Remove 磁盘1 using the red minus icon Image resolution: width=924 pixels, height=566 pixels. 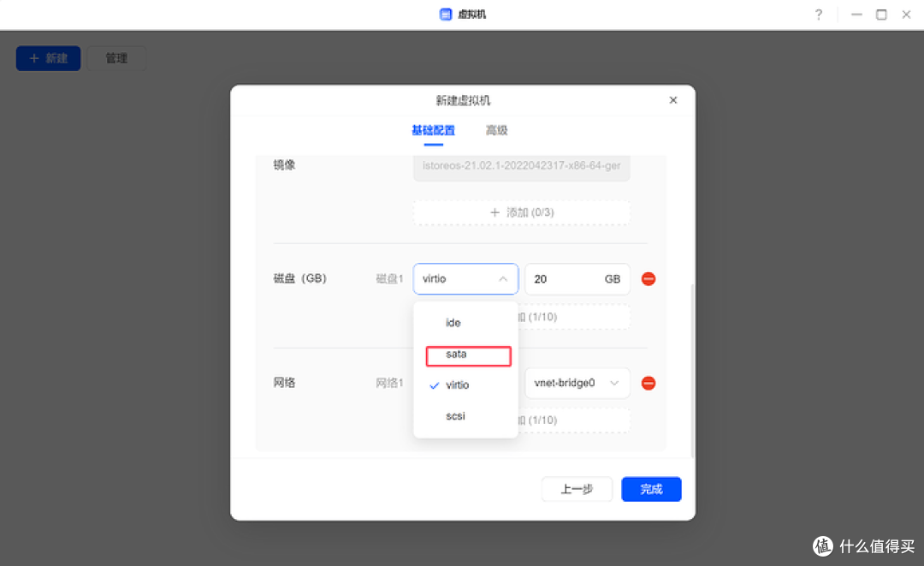(x=649, y=278)
